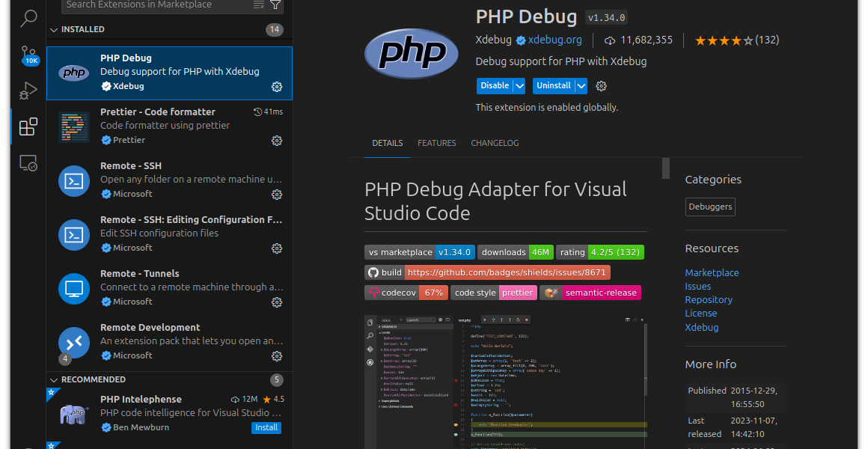Click the code style prettier badge

click(x=494, y=293)
